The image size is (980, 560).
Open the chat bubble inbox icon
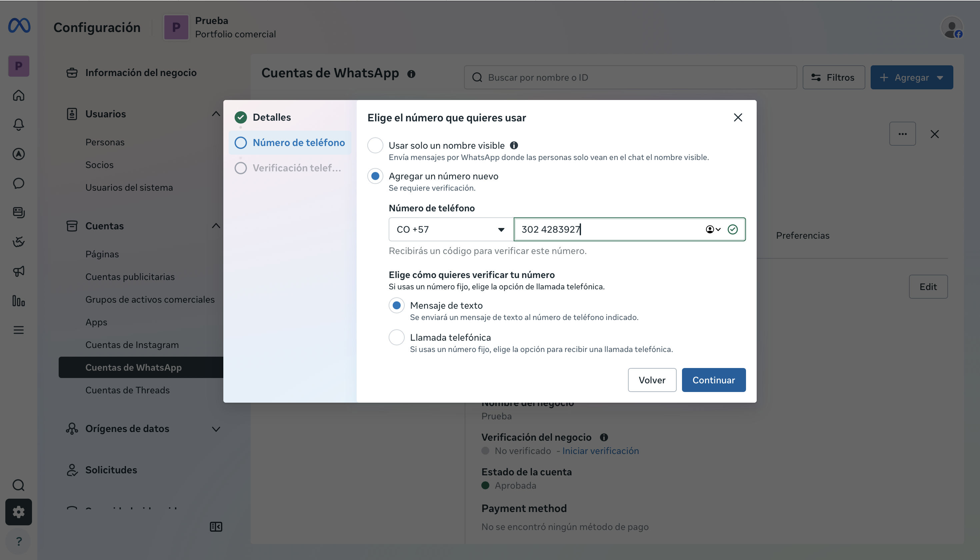pyautogui.click(x=18, y=183)
